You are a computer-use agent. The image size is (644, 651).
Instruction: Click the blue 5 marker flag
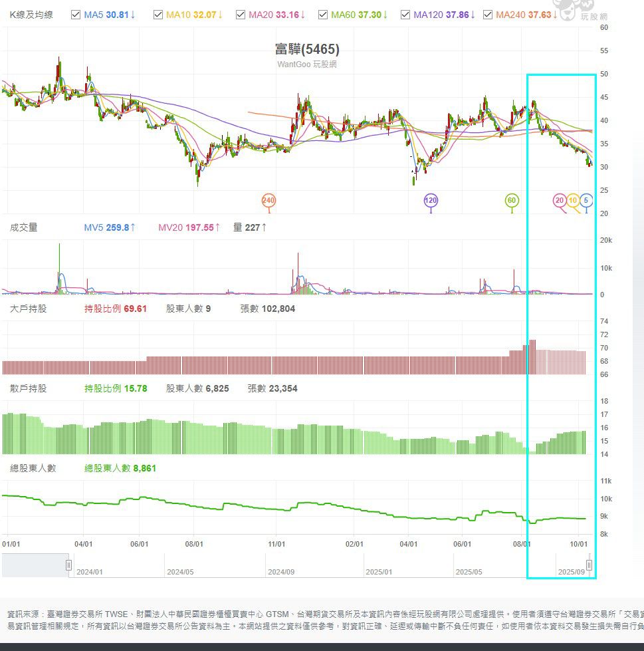(586, 201)
